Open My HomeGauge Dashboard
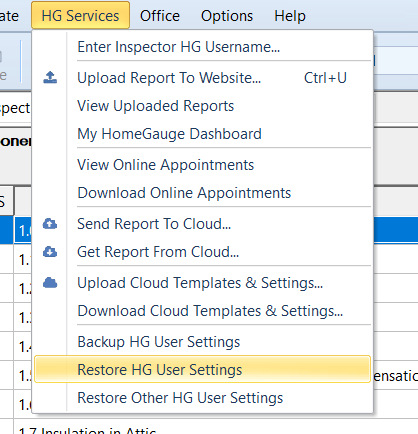Image resolution: width=418 pixels, height=434 pixels. tap(203, 134)
